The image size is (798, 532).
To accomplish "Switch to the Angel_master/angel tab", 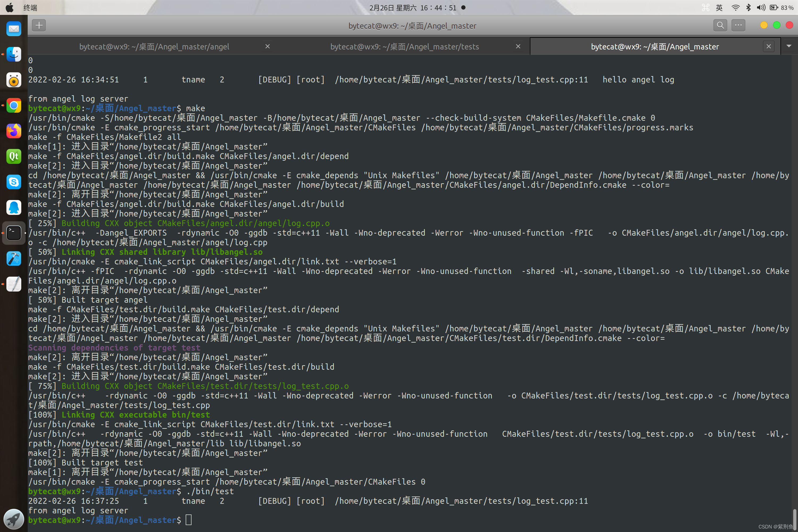I will (x=154, y=47).
